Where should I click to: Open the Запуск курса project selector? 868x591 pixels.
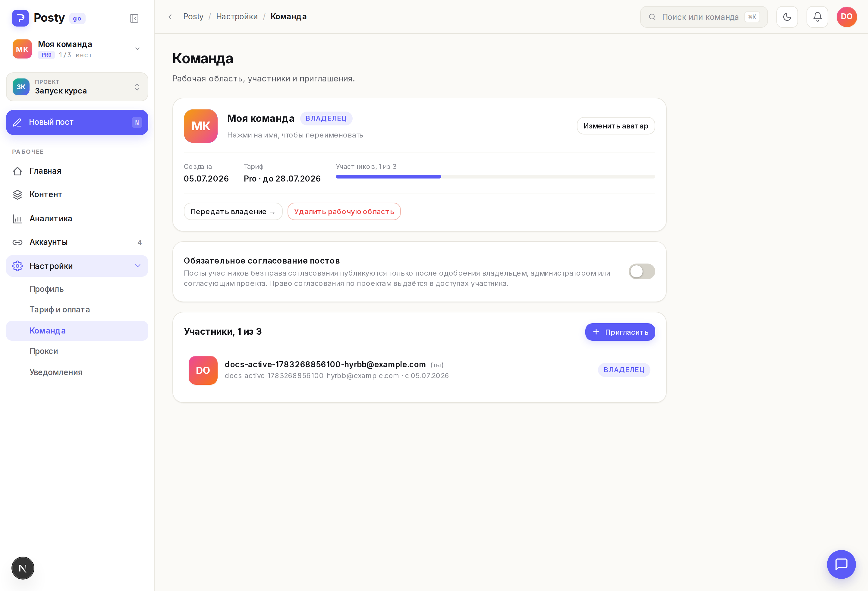[77, 87]
